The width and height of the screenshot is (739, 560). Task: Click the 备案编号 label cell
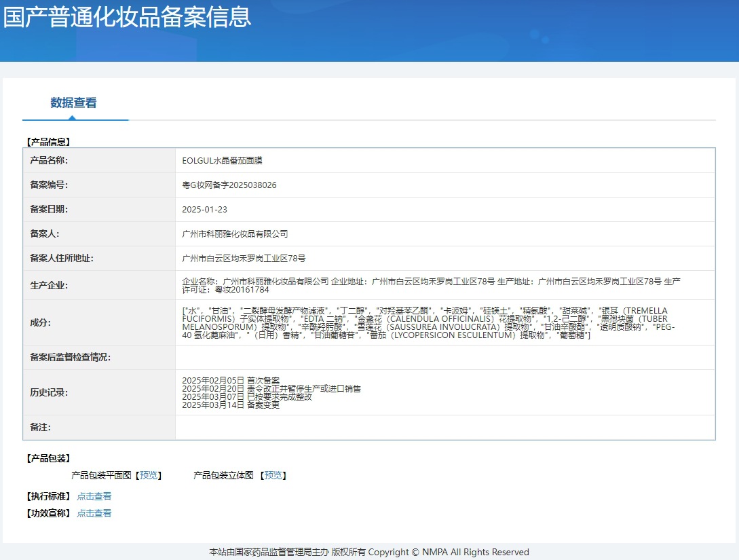pyautogui.click(x=99, y=185)
